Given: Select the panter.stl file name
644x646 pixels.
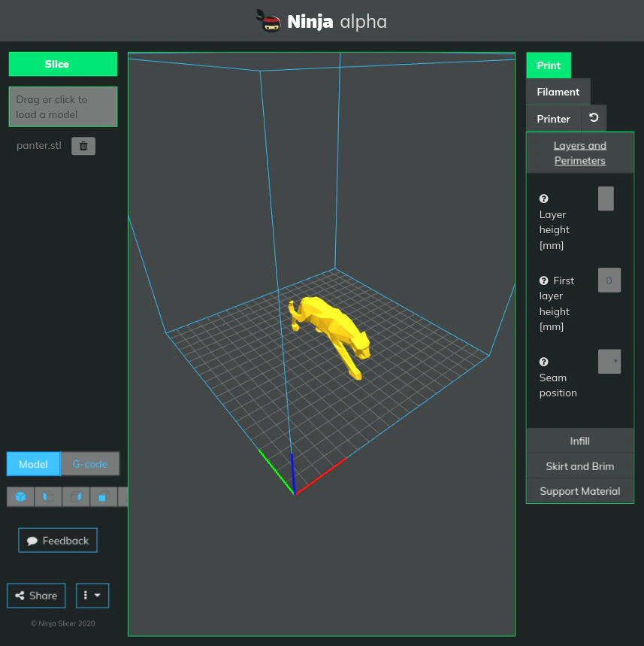Looking at the screenshot, I should [x=39, y=145].
